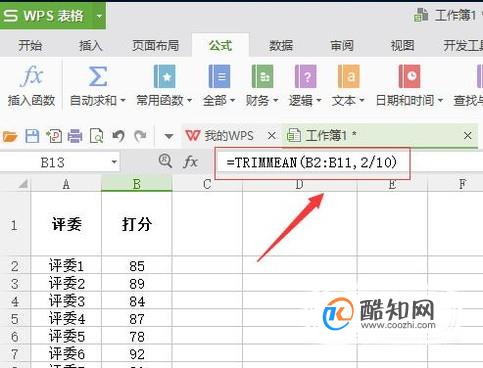Click the Undo arrow icon
Viewport: 483px width, 368px height.
click(x=118, y=136)
